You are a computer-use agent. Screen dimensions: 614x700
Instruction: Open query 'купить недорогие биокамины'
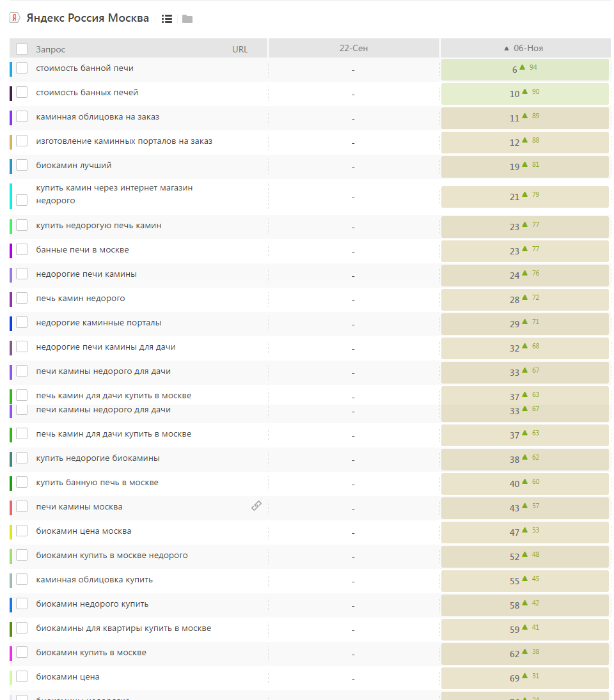(x=98, y=458)
